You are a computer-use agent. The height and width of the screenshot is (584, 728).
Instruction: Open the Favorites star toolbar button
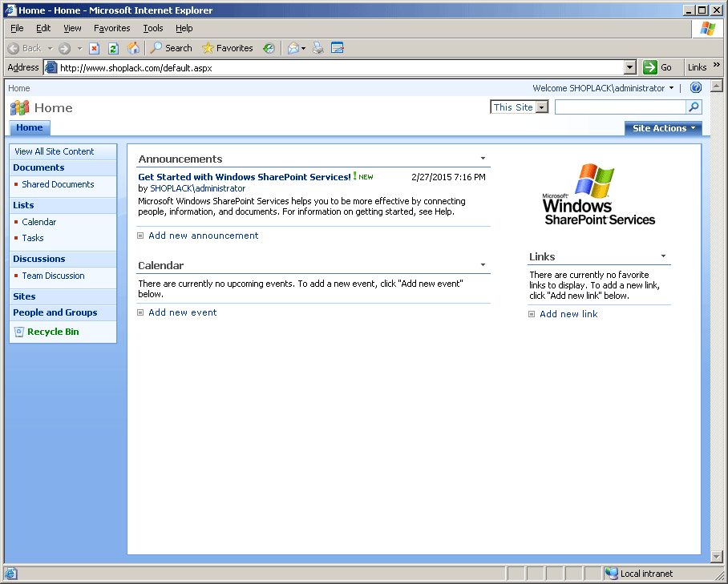pos(228,48)
